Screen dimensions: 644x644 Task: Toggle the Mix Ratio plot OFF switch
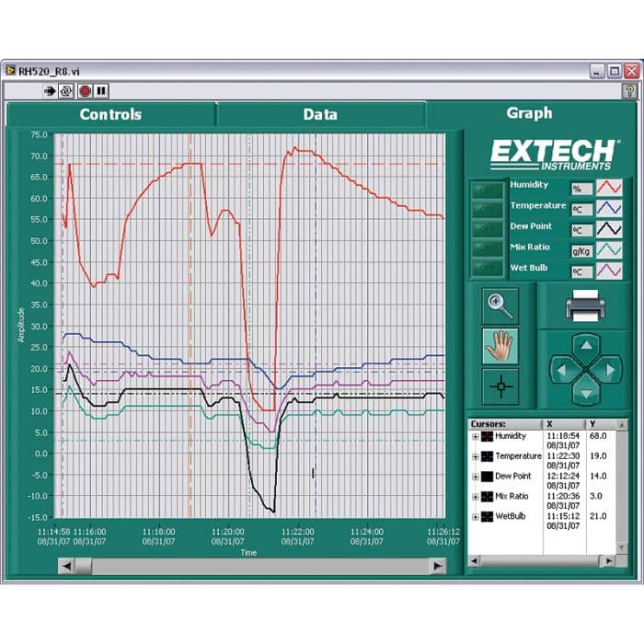point(487,248)
